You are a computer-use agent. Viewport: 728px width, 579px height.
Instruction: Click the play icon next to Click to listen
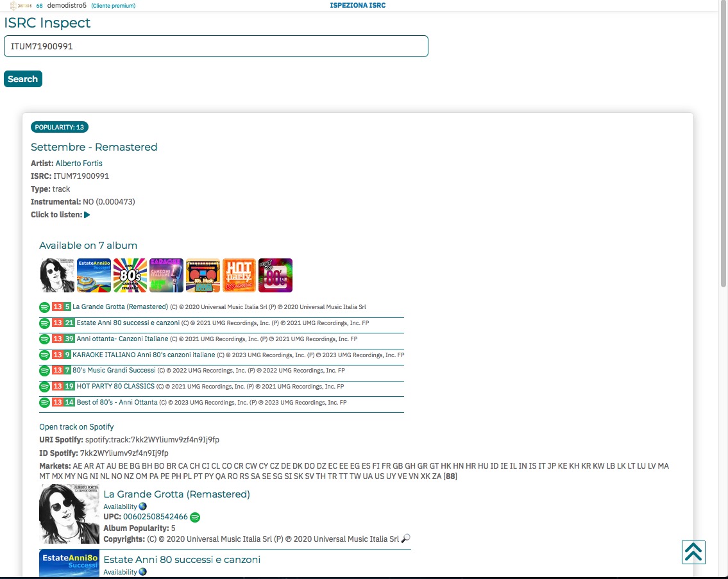point(87,215)
